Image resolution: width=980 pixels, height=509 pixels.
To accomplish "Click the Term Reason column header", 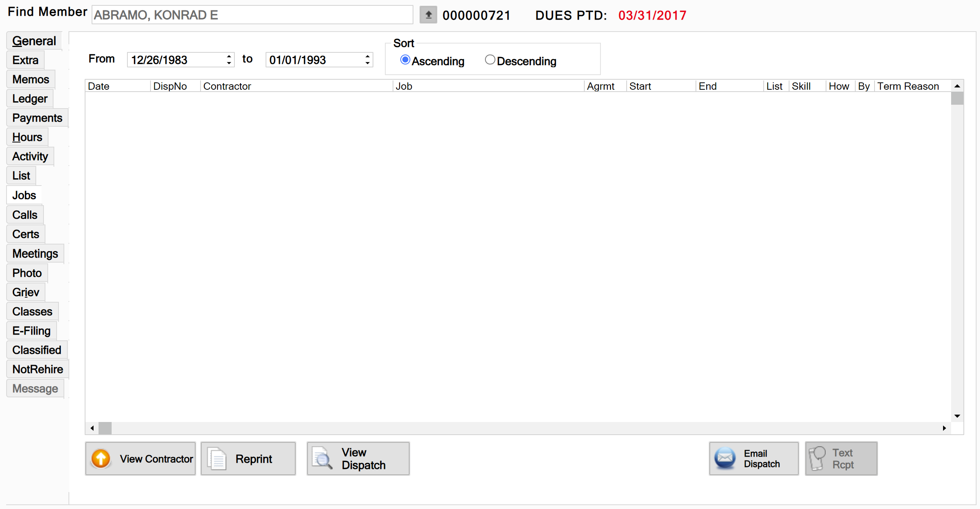I will click(908, 86).
